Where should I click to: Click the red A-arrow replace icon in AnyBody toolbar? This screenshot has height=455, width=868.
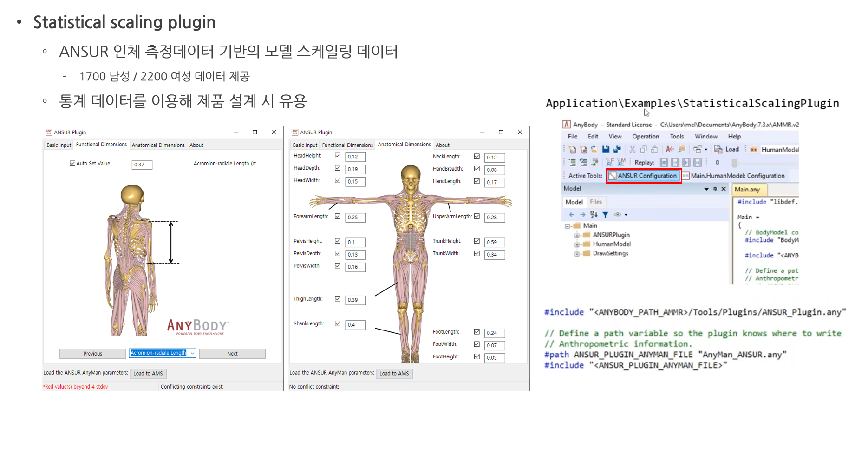tap(670, 150)
